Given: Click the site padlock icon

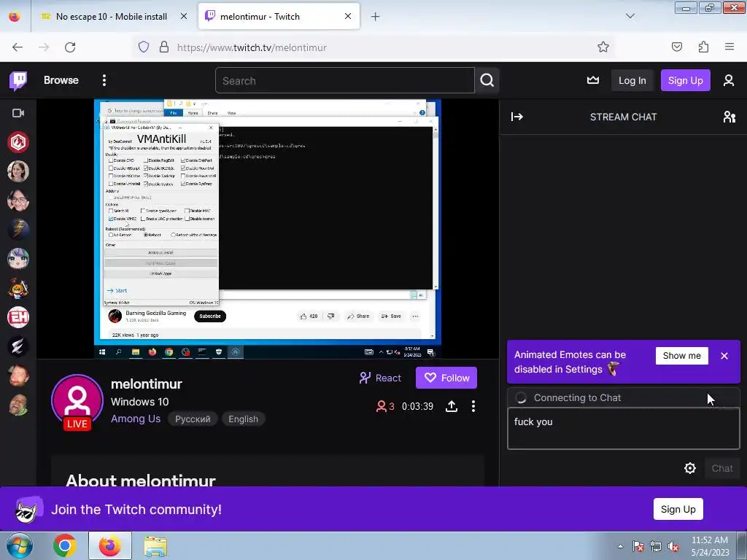Looking at the screenshot, I should pyautogui.click(x=164, y=47).
